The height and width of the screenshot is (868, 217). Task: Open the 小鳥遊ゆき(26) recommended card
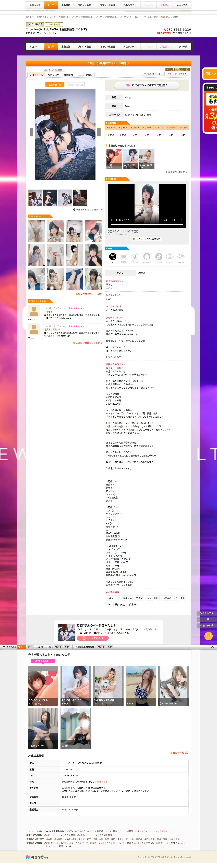coord(43,729)
